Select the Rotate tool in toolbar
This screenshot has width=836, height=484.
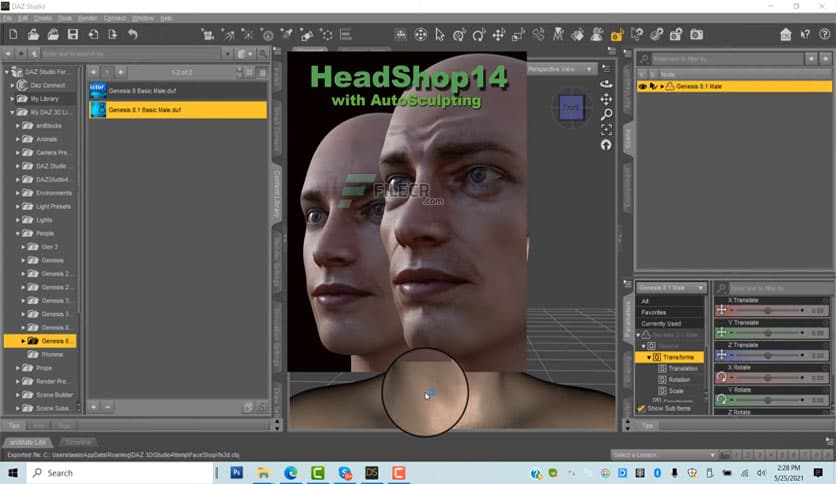[x=479, y=35]
